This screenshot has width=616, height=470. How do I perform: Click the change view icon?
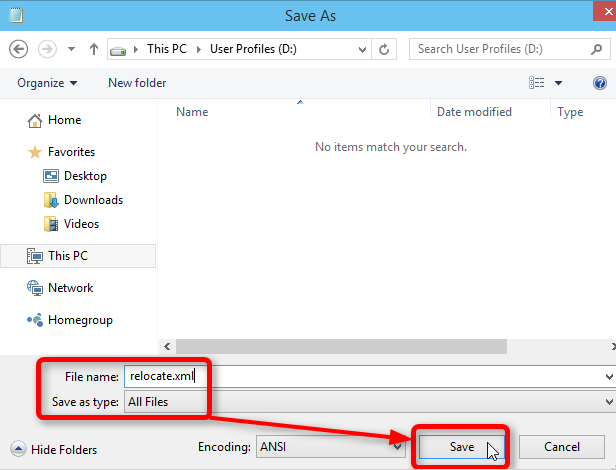pyautogui.click(x=538, y=83)
